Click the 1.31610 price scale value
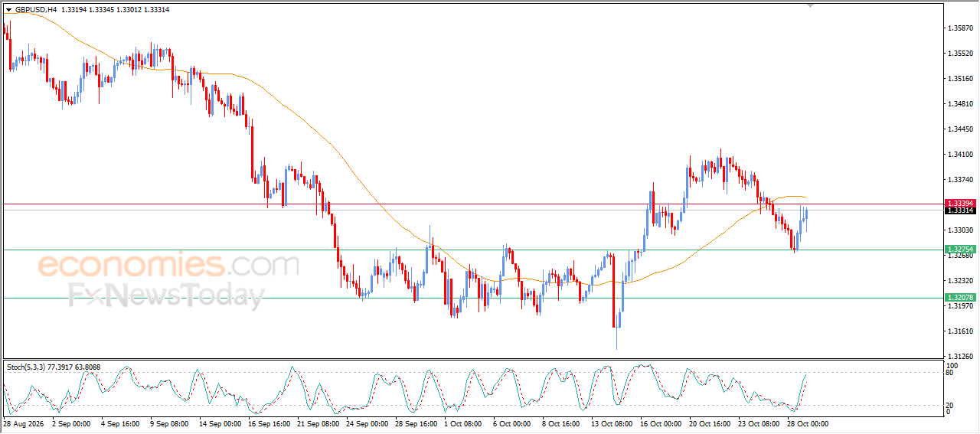980x434 pixels. 960,331
